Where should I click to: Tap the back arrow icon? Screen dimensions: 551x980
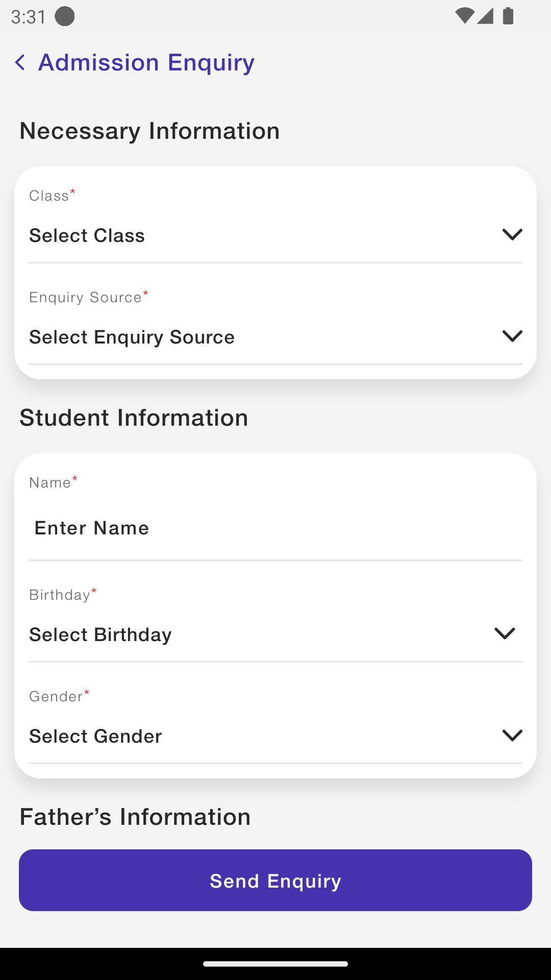(20, 63)
